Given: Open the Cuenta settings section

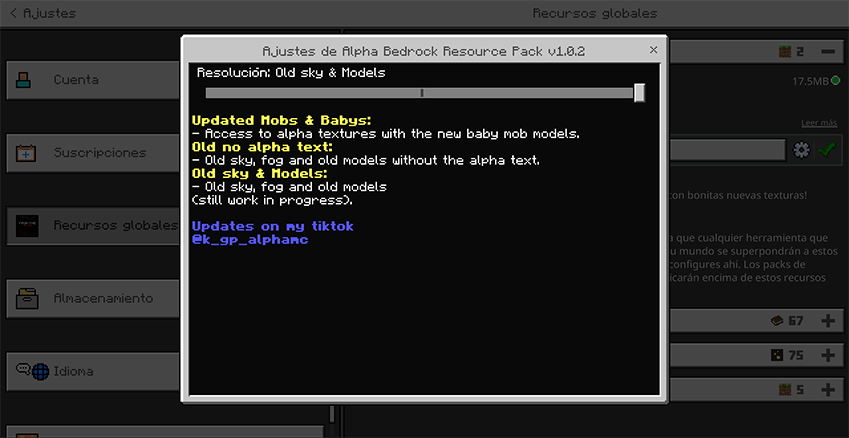Looking at the screenshot, I should tap(93, 80).
